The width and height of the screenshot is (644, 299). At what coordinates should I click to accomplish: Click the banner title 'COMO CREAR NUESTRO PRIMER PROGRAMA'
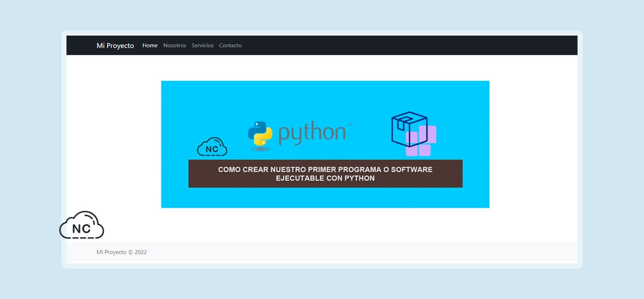point(325,174)
